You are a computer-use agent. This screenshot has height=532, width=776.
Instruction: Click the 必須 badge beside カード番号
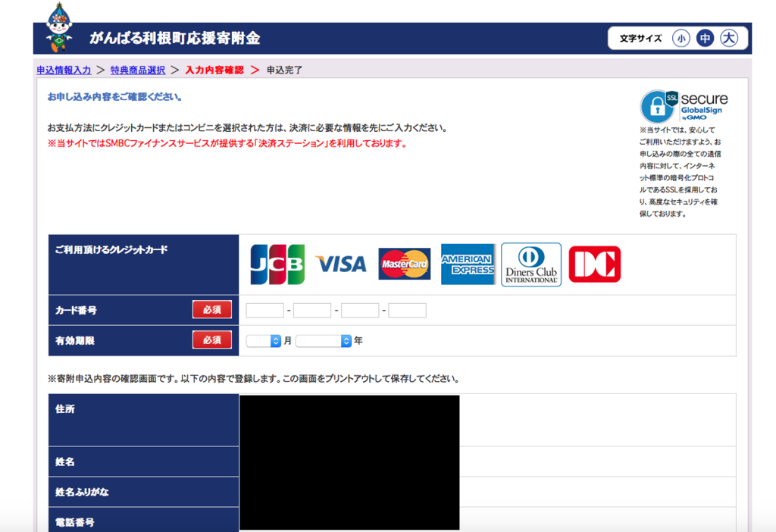tap(212, 310)
